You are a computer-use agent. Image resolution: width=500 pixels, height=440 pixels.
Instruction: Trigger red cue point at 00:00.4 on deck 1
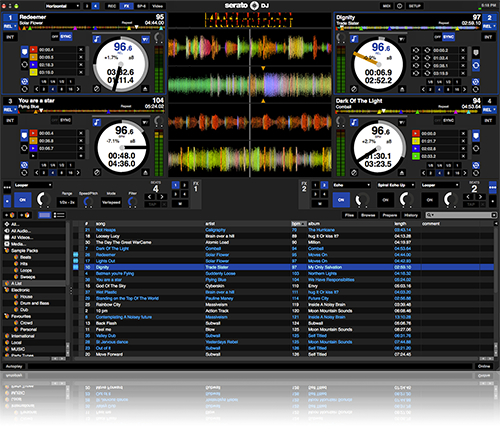33,50
